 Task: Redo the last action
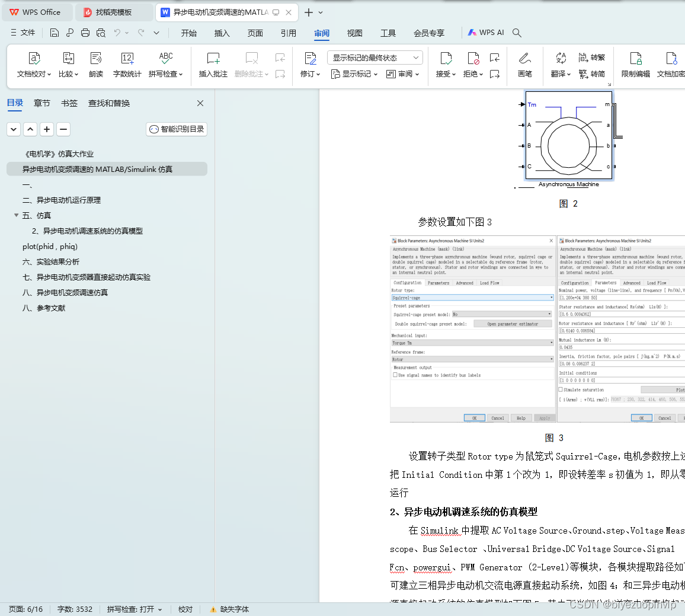pyautogui.click(x=141, y=33)
